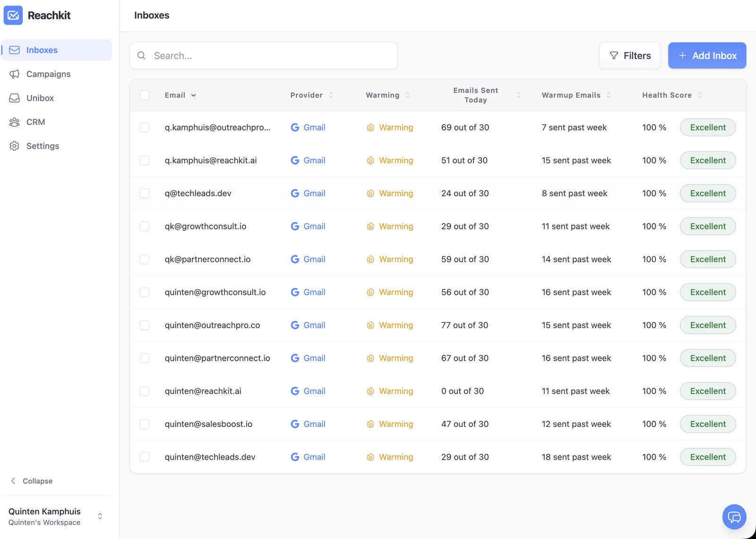This screenshot has height=539, width=756.
Task: Click the Google icon for qk@growthconsult.io
Action: coord(295,226)
